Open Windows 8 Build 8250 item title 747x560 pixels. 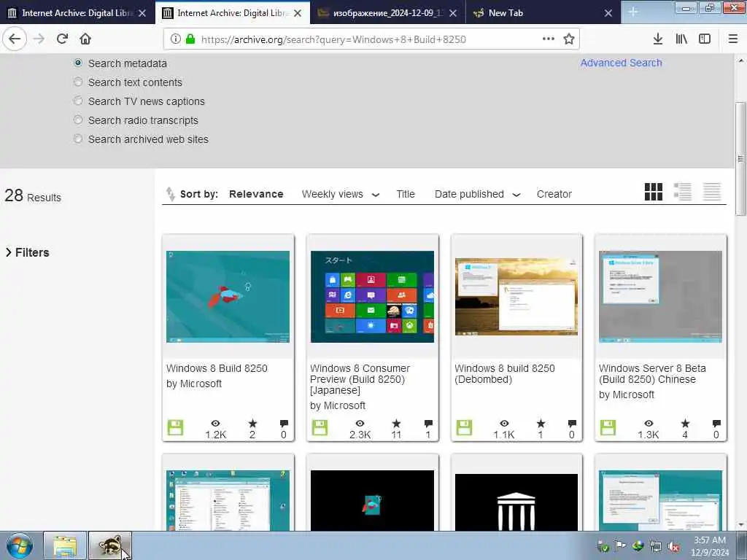click(x=217, y=368)
